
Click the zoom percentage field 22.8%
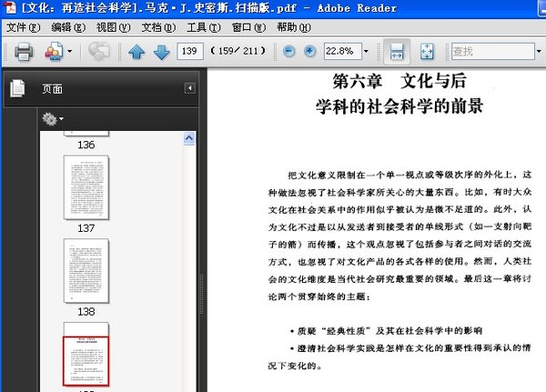[x=343, y=51]
